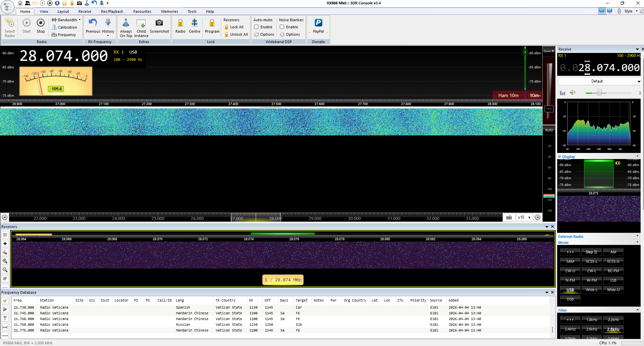The height and width of the screenshot is (346, 644).
Task: Select SAM mode
Action: point(570,261)
